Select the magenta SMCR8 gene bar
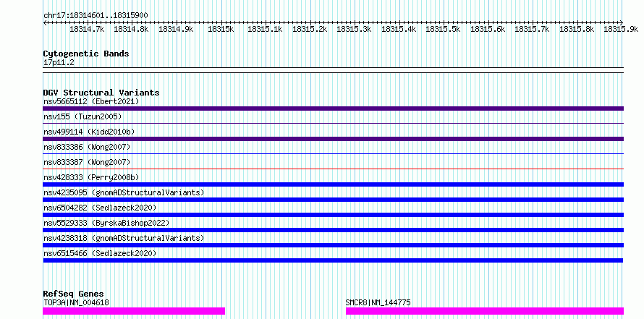This screenshot has width=644, height=319. coord(485,311)
